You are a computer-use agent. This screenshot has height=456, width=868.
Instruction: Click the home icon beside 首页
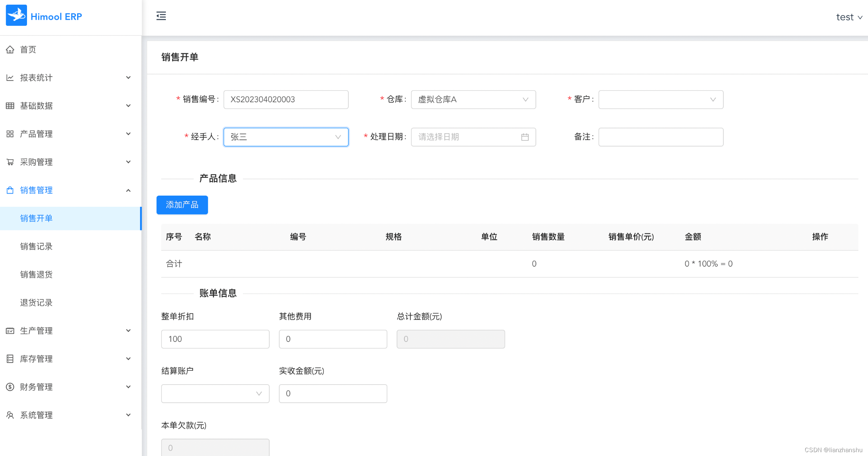pos(10,49)
